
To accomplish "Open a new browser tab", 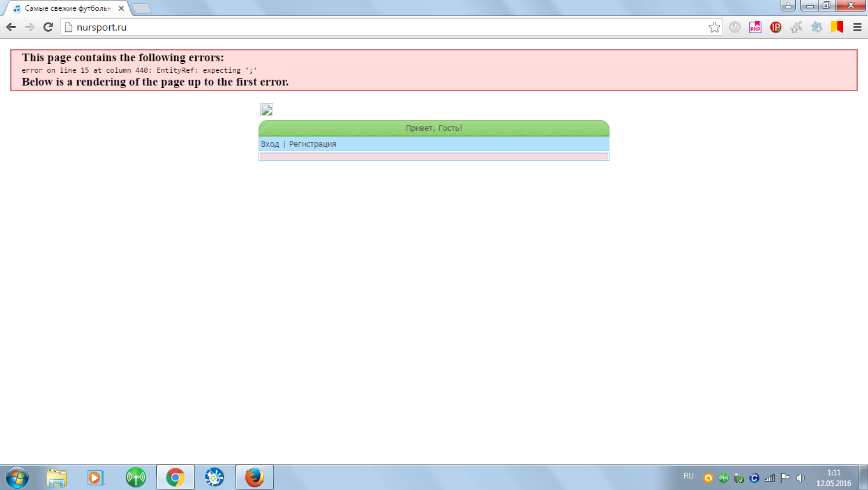I will [x=141, y=8].
